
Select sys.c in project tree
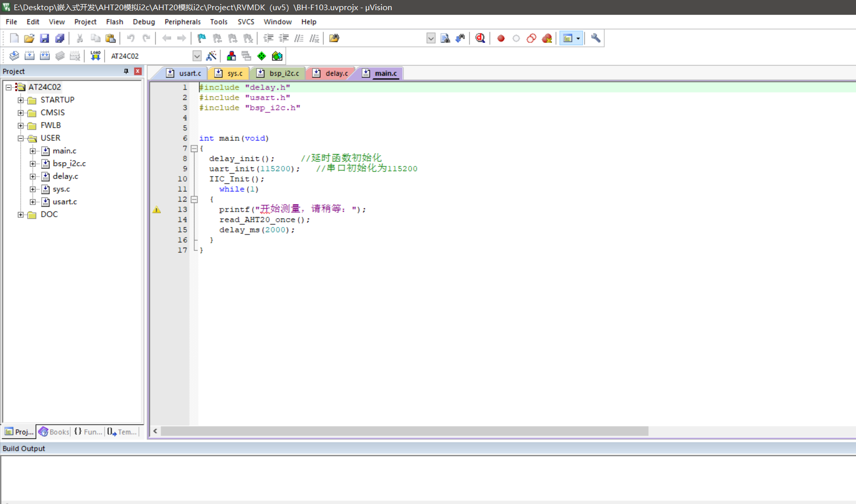(62, 189)
